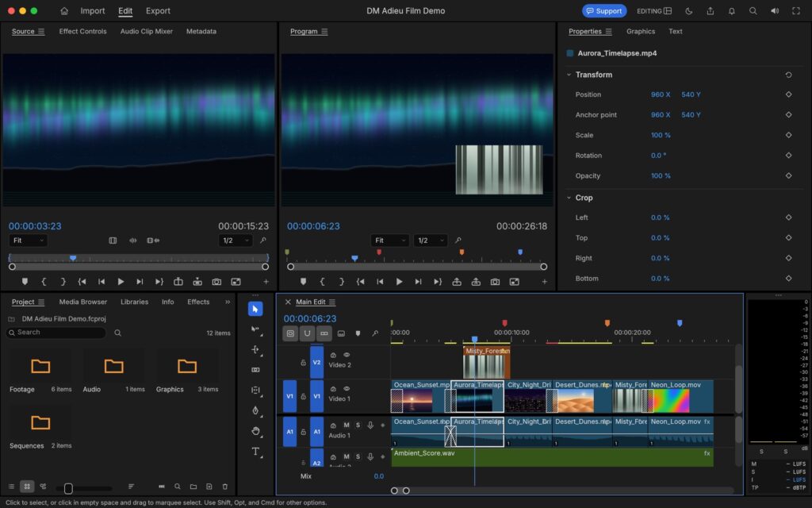The width and height of the screenshot is (812, 508).
Task: Toggle the lock on Video 2 track
Action: click(x=303, y=363)
